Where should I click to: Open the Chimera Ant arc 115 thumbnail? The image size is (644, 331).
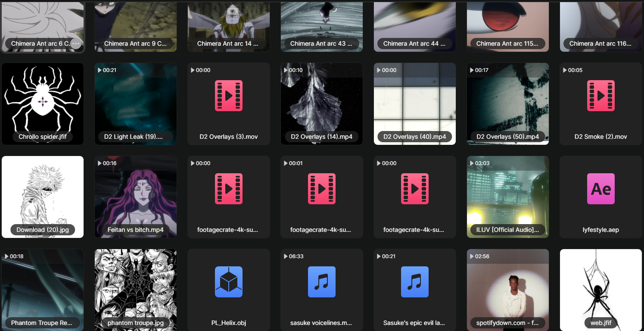click(x=508, y=27)
